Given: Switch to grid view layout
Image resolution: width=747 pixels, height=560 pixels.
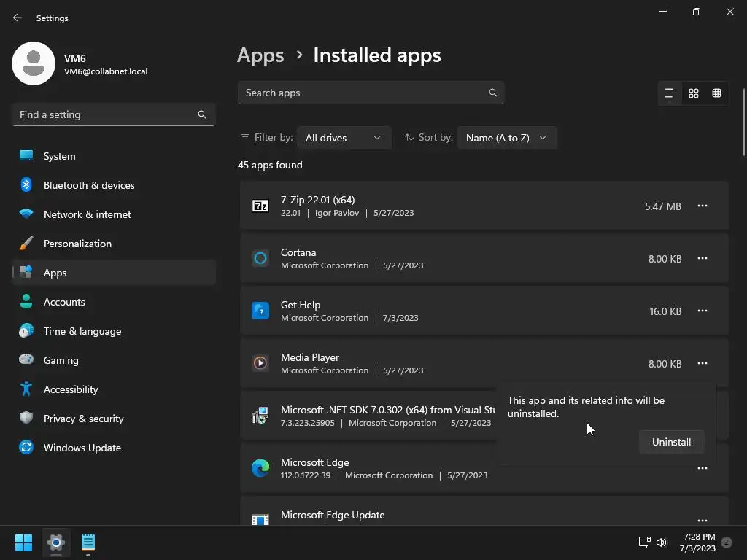Looking at the screenshot, I should click(694, 93).
